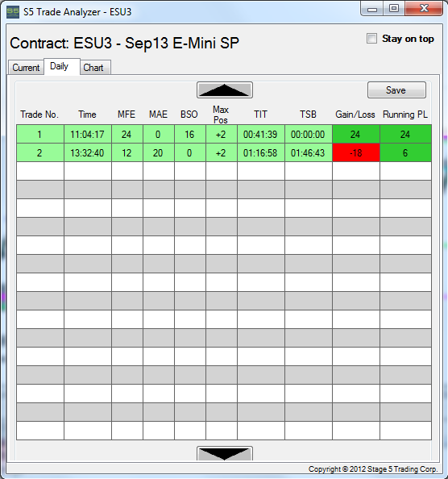Open the Chart tab

tap(95, 67)
